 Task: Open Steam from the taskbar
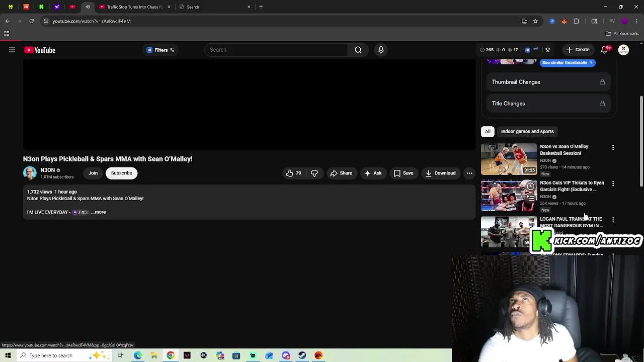[302, 355]
